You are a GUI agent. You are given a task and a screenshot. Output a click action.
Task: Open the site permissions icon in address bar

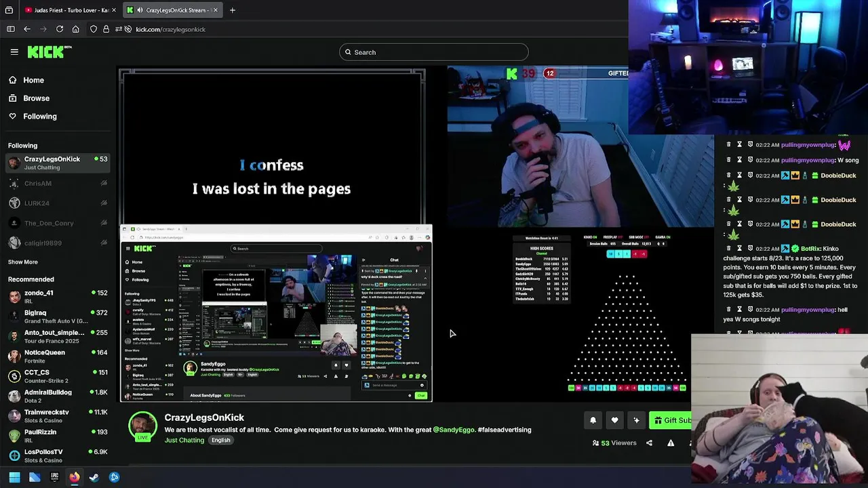pyautogui.click(x=119, y=29)
